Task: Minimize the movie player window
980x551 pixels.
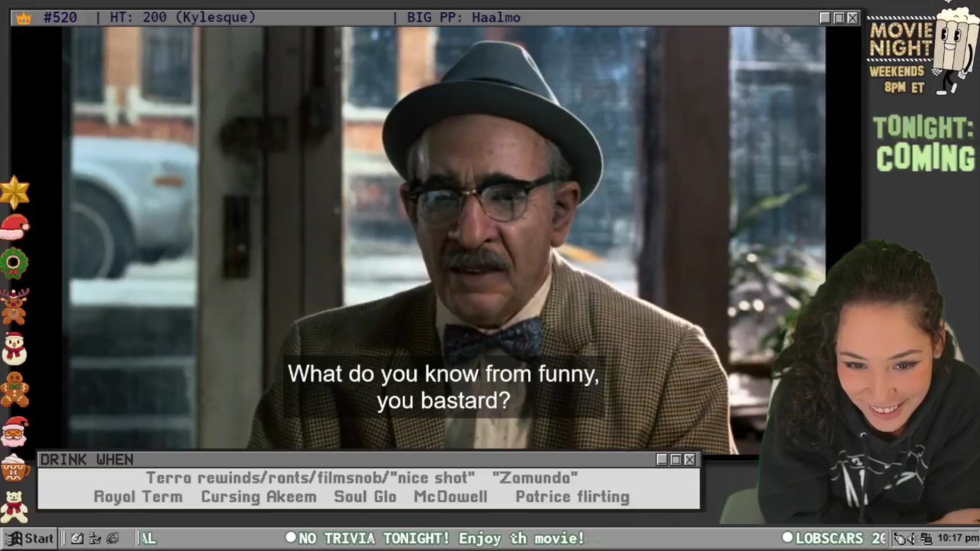Action: (825, 18)
